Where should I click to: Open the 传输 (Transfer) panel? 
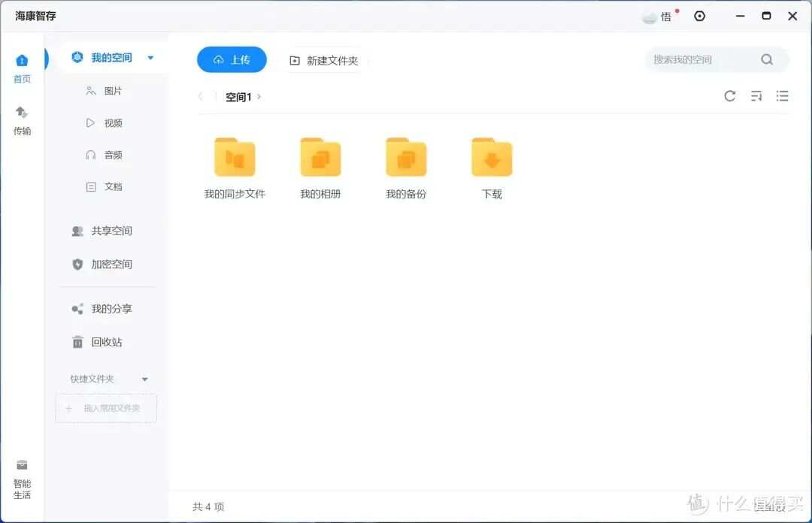point(22,120)
